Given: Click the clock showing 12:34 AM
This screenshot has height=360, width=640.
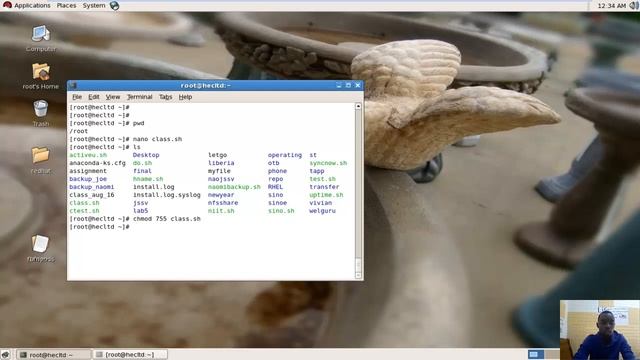Looking at the screenshot, I should (611, 6).
